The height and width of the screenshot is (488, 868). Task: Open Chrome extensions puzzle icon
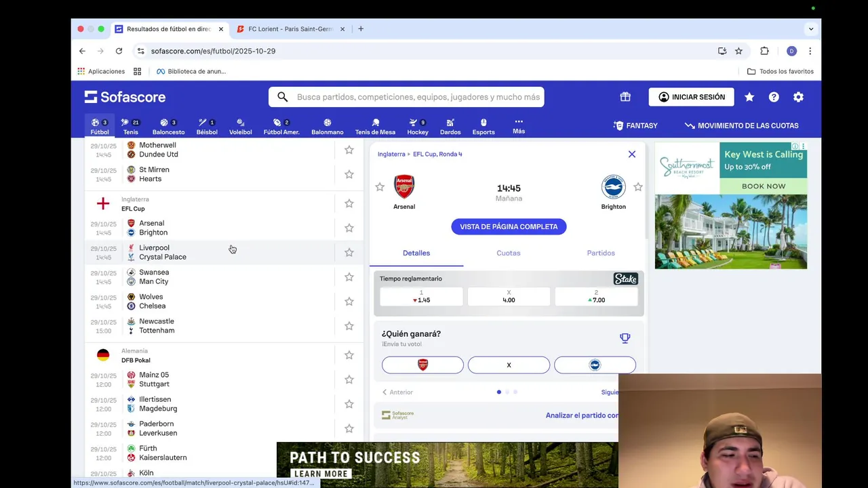pos(764,51)
